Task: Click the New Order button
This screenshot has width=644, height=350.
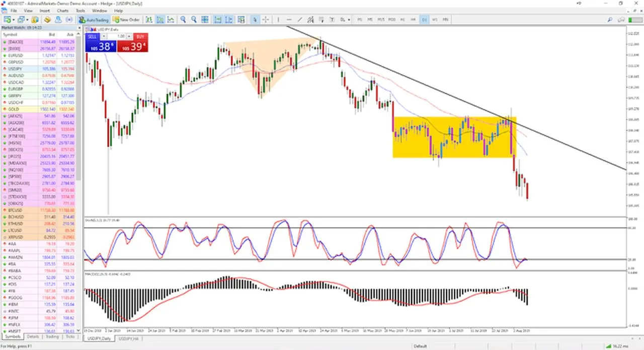Action: pyautogui.click(x=126, y=20)
